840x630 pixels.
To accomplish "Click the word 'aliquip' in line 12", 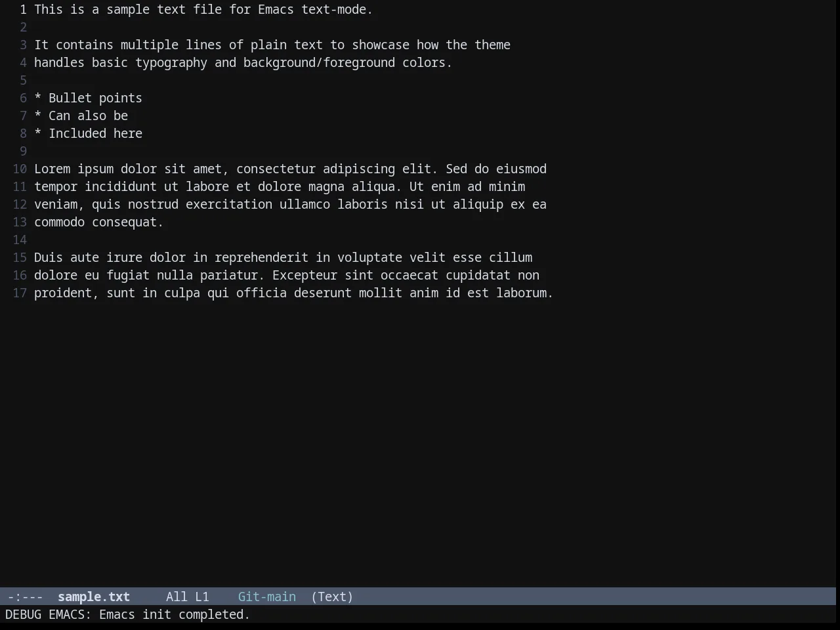I will click(x=478, y=204).
